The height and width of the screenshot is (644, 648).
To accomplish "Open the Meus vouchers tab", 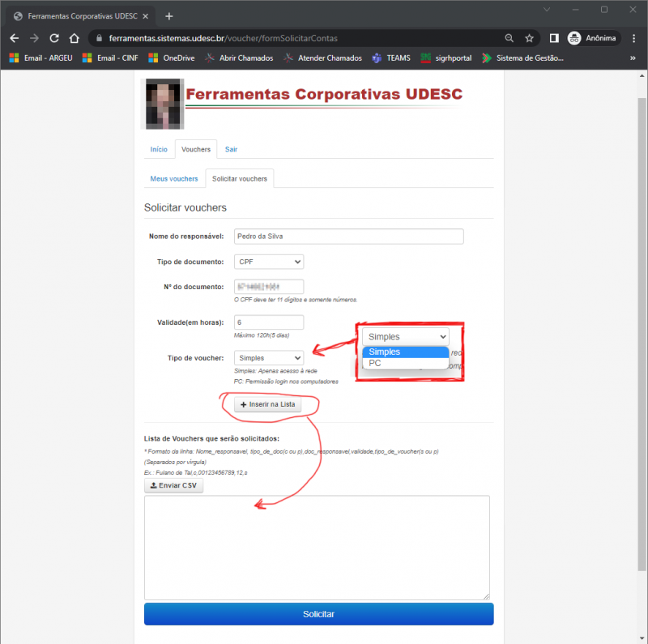I will [x=174, y=178].
